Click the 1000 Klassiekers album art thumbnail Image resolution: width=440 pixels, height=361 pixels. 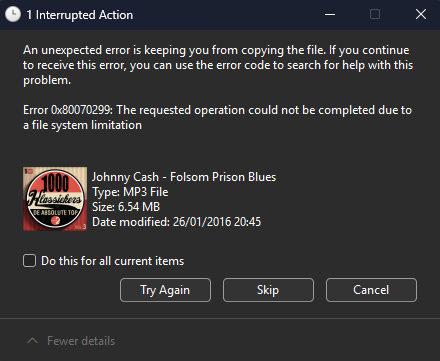[x=55, y=199]
